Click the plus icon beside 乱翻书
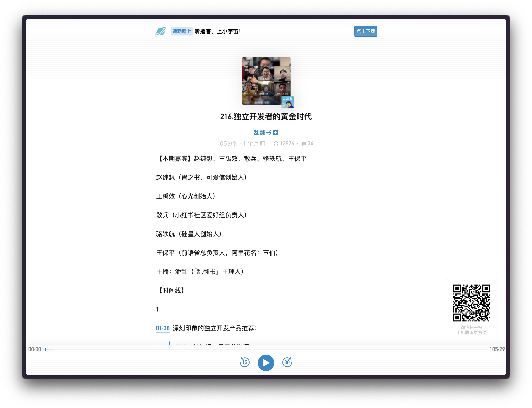 (x=276, y=132)
